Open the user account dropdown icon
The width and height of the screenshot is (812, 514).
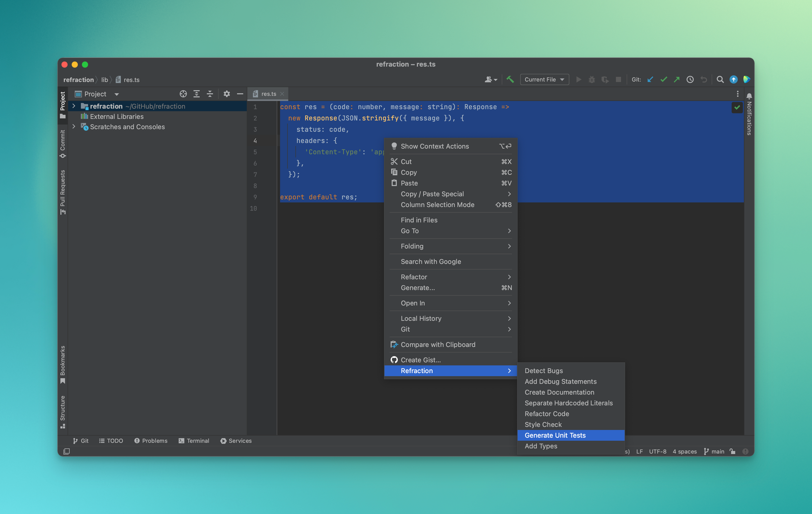[x=491, y=80]
